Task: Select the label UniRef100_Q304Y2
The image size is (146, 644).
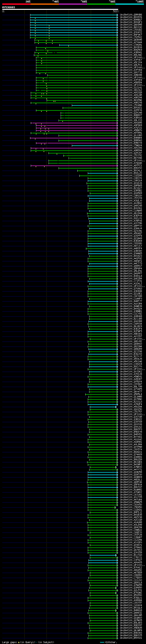Action: tap(131, 32)
